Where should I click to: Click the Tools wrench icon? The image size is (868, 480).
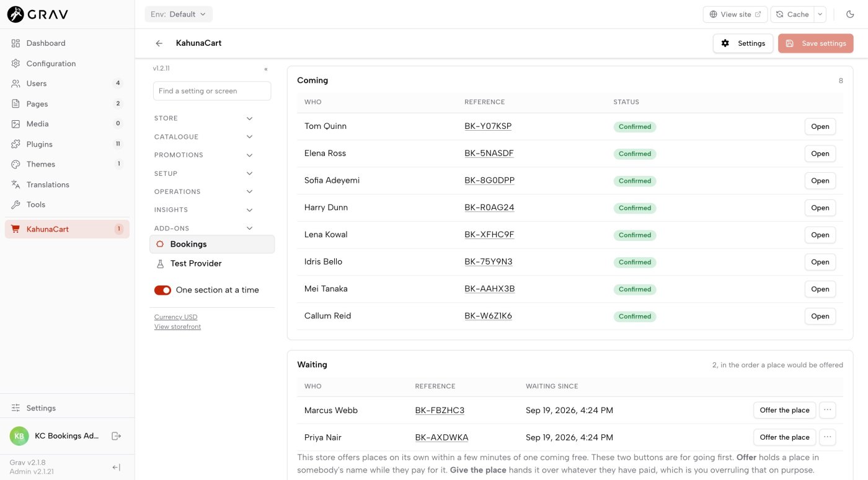pyautogui.click(x=15, y=204)
